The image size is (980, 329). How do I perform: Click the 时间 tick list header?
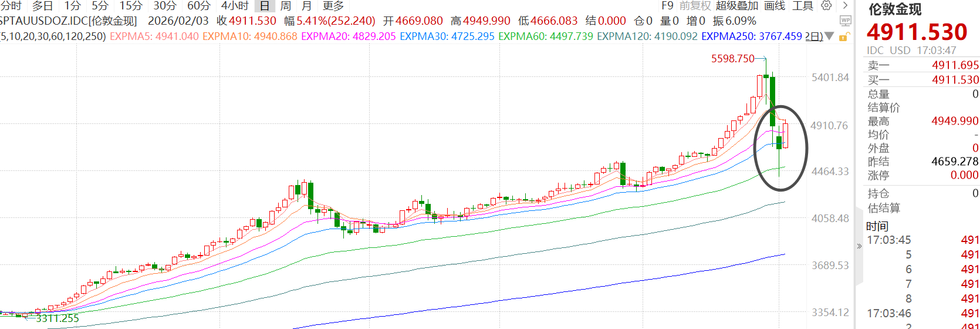click(x=877, y=226)
